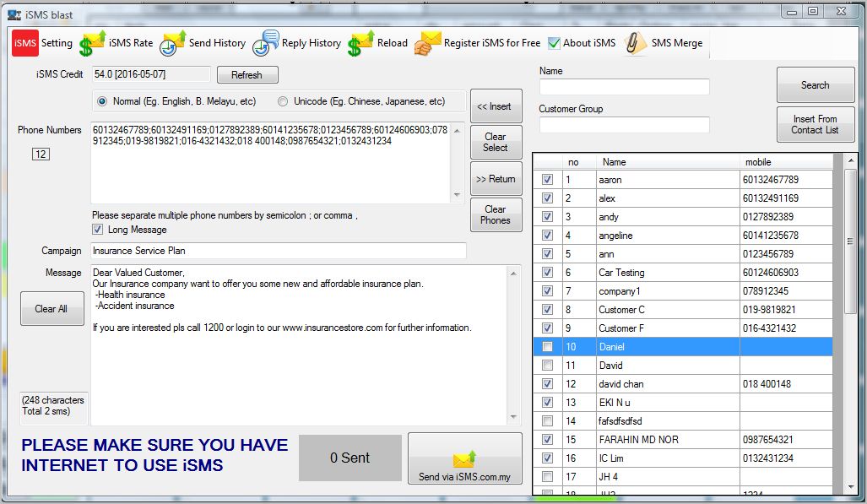Click the mobile column header

coord(786,162)
